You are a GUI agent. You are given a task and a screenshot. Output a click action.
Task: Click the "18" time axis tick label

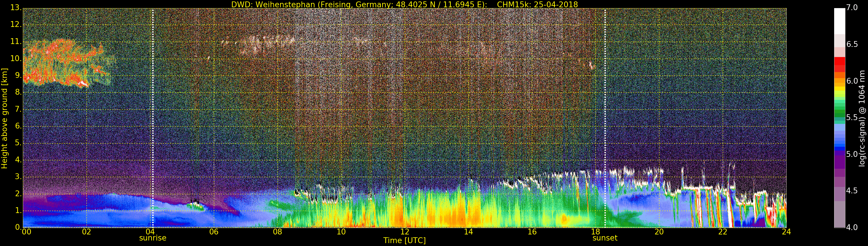point(596,232)
